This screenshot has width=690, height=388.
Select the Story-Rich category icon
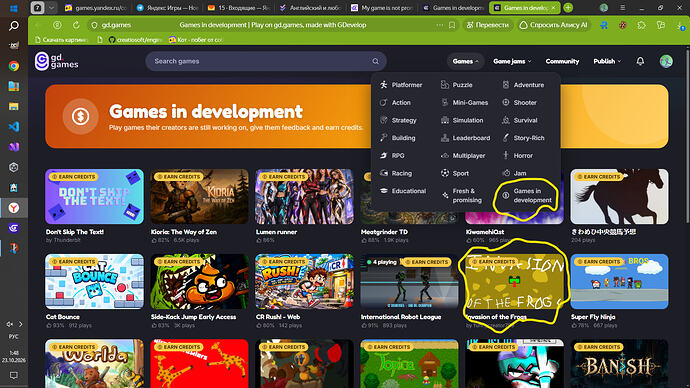[506, 138]
